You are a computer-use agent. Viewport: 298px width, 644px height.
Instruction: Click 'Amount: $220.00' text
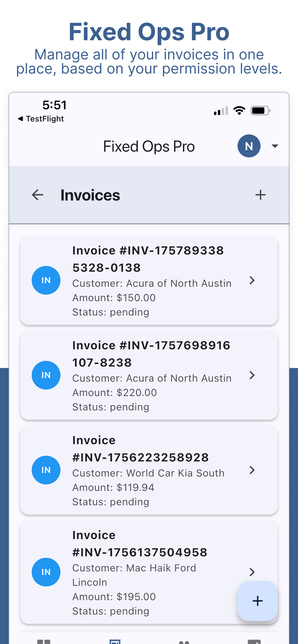click(115, 393)
